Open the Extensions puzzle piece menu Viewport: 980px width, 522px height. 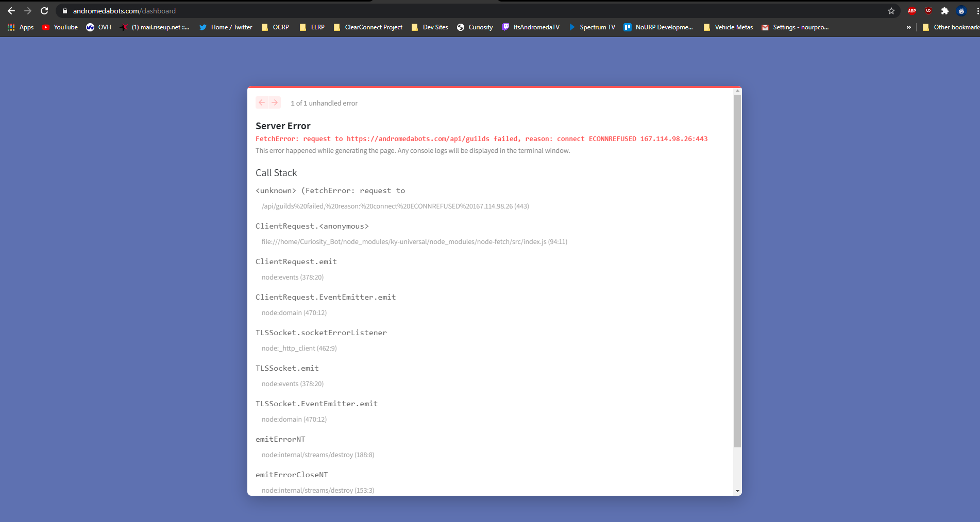tap(945, 11)
